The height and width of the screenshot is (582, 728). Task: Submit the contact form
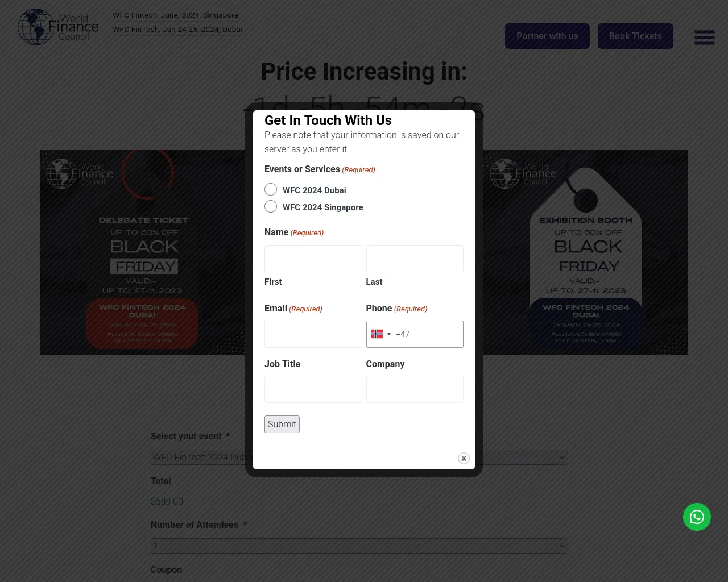[x=282, y=424]
